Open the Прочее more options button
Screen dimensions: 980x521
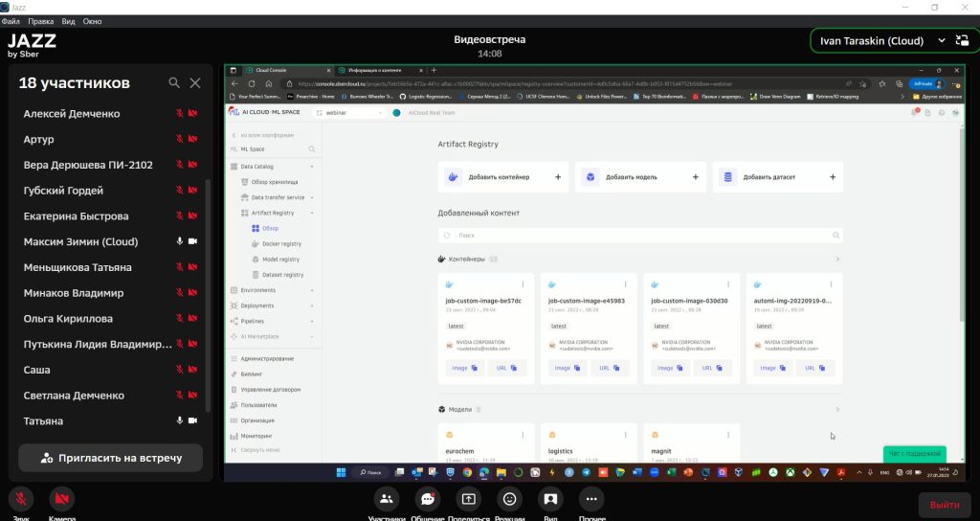[x=591, y=498]
